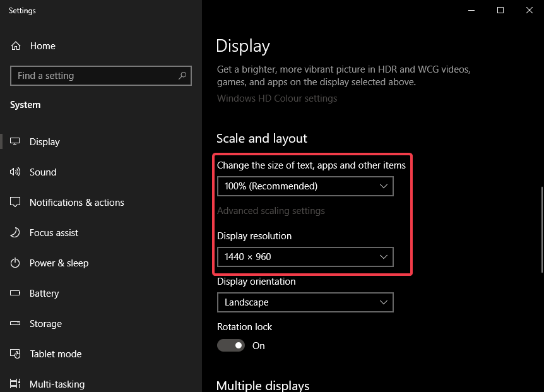The width and height of the screenshot is (544, 392).
Task: Click the Display monitor icon
Action: tap(16, 142)
